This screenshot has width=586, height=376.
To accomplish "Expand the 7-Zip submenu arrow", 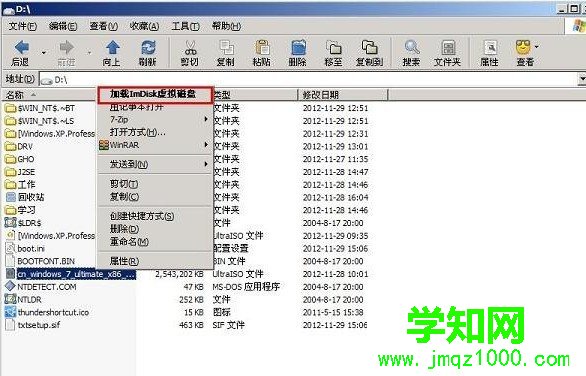I will point(206,119).
